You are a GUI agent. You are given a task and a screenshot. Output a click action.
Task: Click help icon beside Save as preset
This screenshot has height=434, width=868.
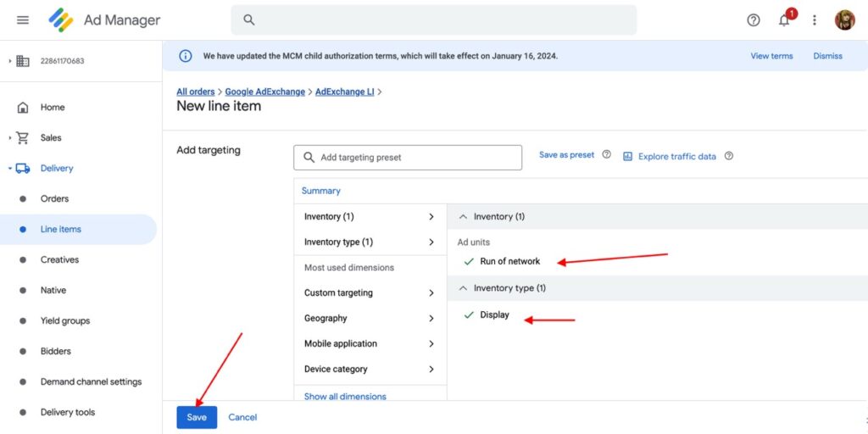pos(606,155)
